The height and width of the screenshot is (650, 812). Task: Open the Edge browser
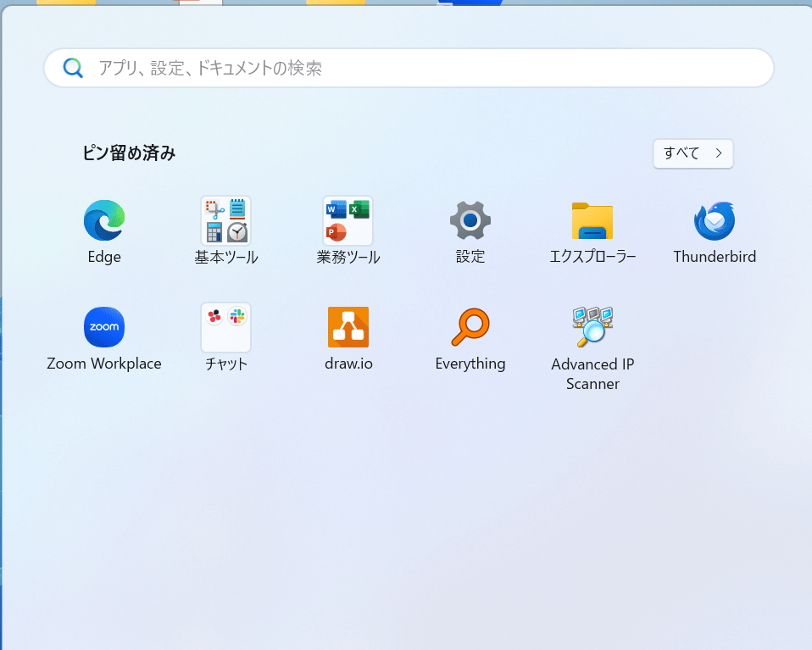[x=104, y=231]
